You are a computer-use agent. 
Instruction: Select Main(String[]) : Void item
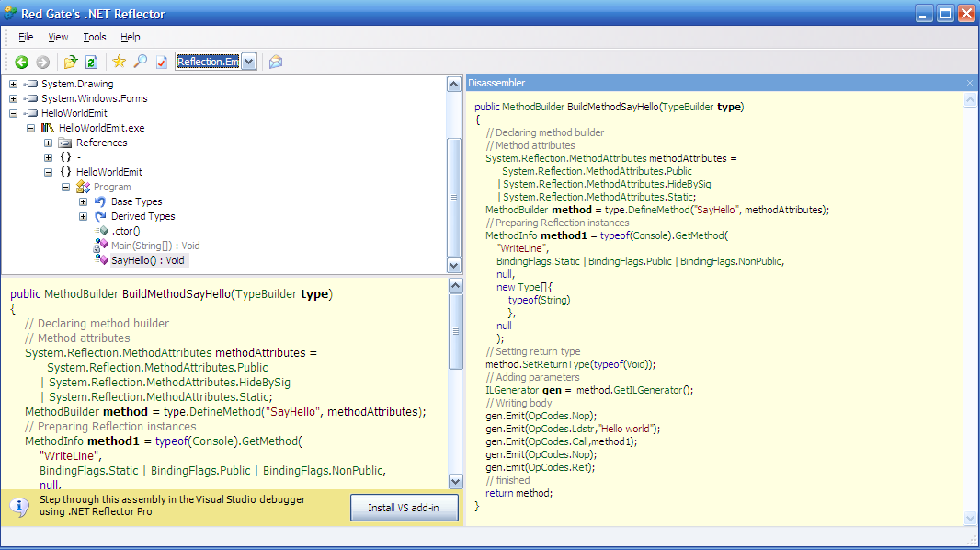pyautogui.click(x=155, y=246)
